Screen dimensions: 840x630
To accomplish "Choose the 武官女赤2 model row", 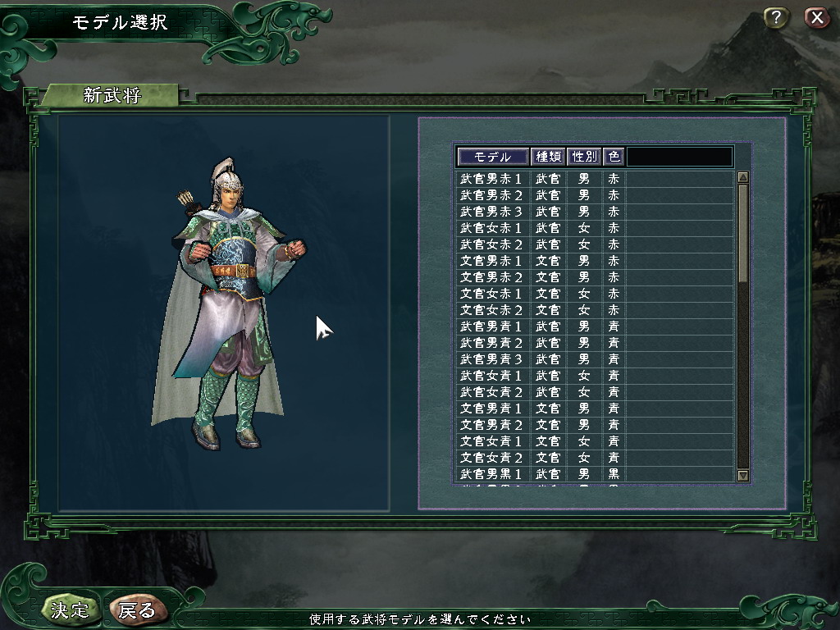I will coord(595,244).
